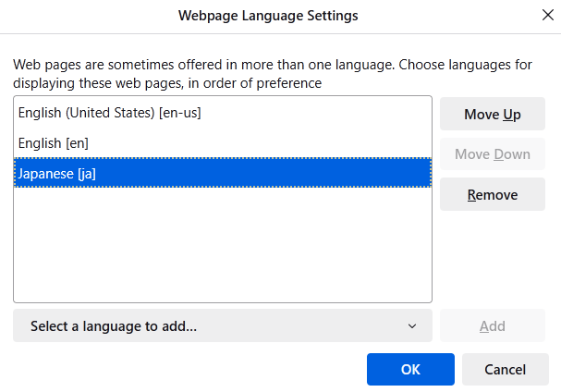Image resolution: width=561 pixels, height=392 pixels.
Task: Click the Move Down button
Action: pyautogui.click(x=492, y=154)
